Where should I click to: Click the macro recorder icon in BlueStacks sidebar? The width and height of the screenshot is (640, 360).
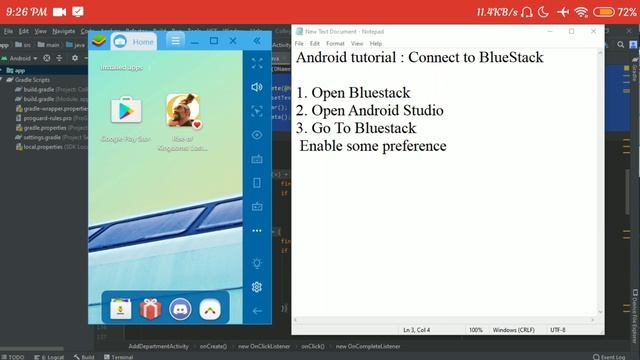(257, 207)
